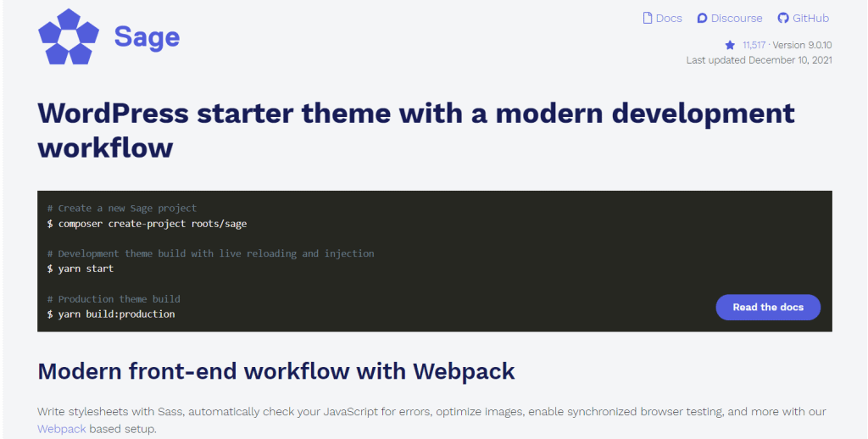This screenshot has width=868, height=439.
Task: Click the Discourse speech bubble icon
Action: pos(702,19)
